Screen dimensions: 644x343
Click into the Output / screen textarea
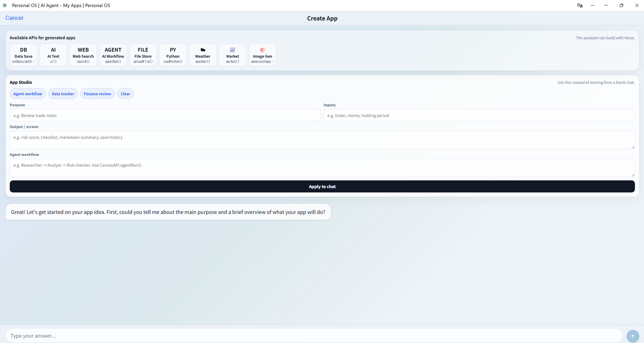322,140
